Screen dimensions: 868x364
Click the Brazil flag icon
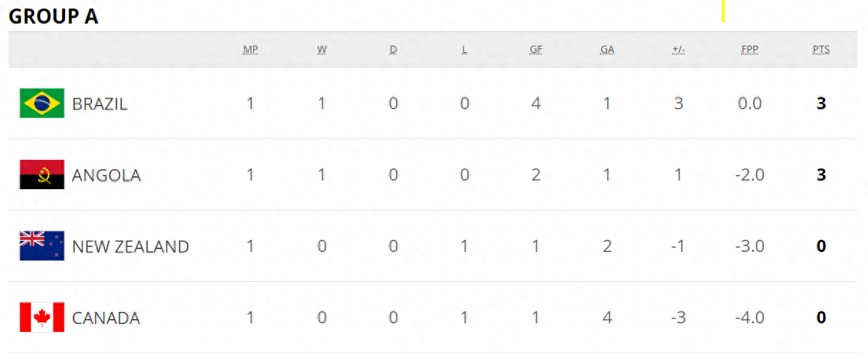click(42, 103)
